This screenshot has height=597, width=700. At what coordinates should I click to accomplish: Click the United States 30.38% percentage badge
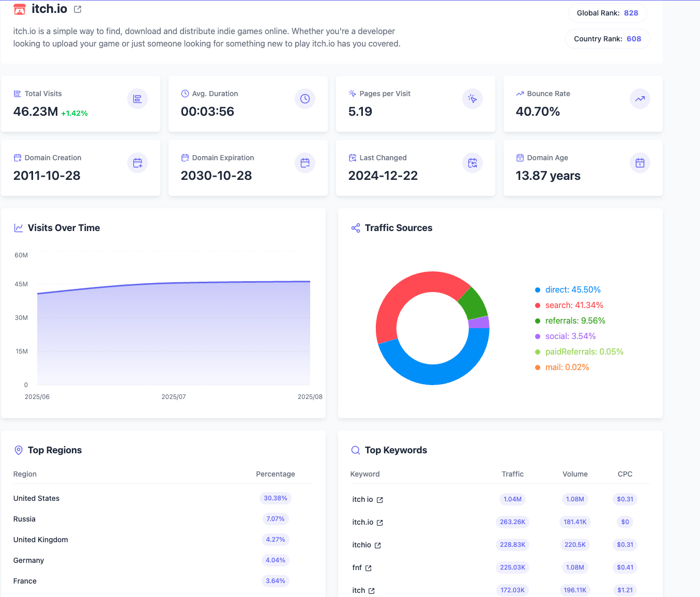coord(276,498)
